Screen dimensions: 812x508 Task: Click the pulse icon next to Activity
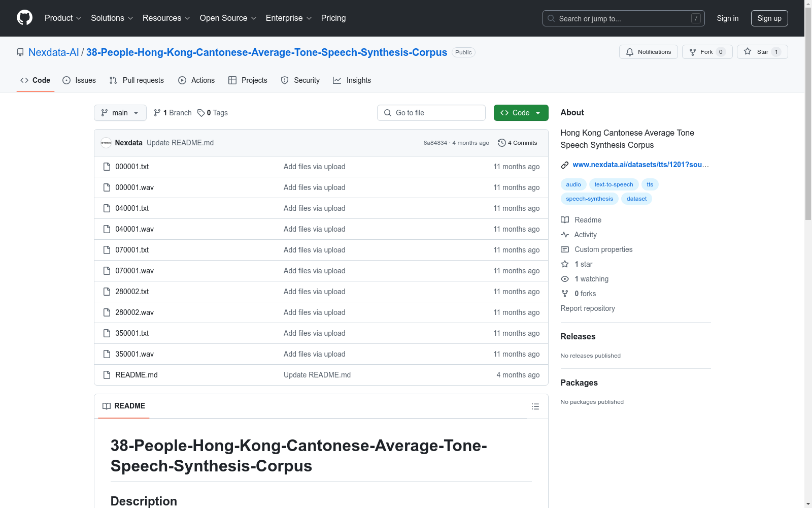click(565, 235)
